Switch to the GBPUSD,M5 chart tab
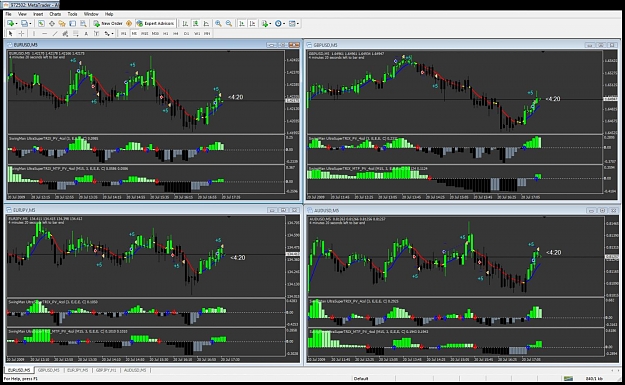The height and width of the screenshot is (385, 625). 49,370
